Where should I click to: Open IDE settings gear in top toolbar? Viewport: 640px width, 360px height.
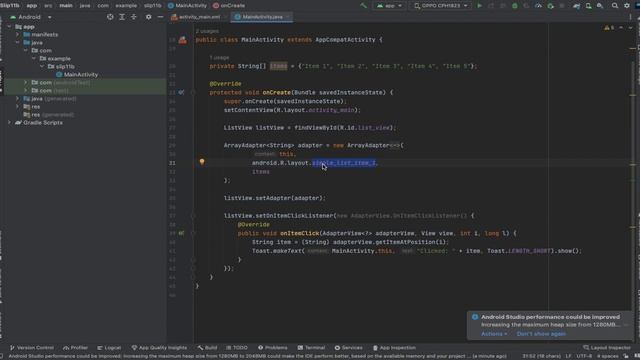tap(627, 6)
